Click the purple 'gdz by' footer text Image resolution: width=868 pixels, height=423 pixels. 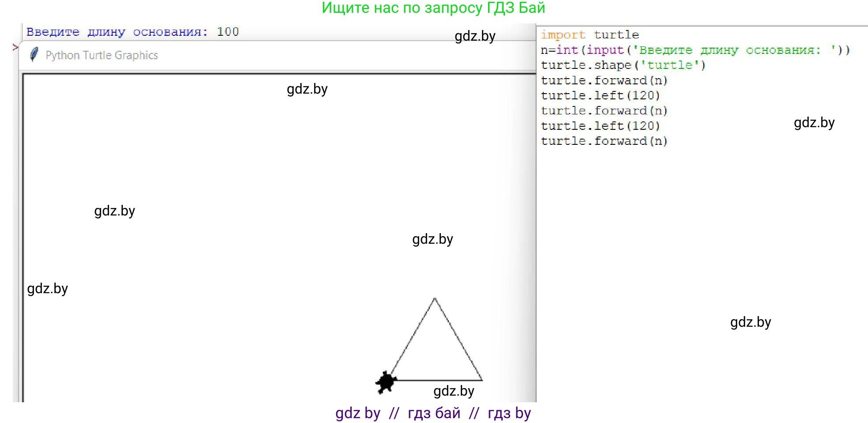[x=357, y=413]
